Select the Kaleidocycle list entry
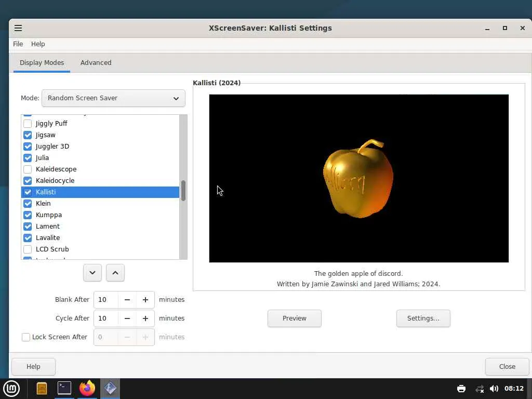532x399 pixels. (100, 180)
